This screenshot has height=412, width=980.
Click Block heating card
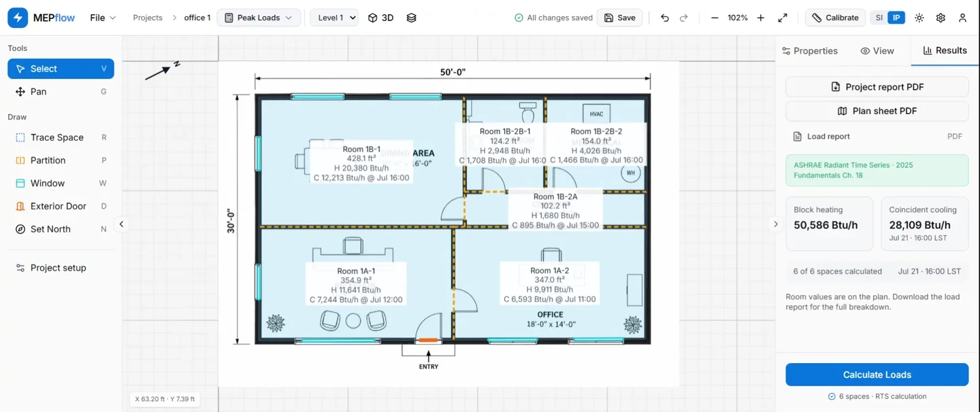[830, 224]
